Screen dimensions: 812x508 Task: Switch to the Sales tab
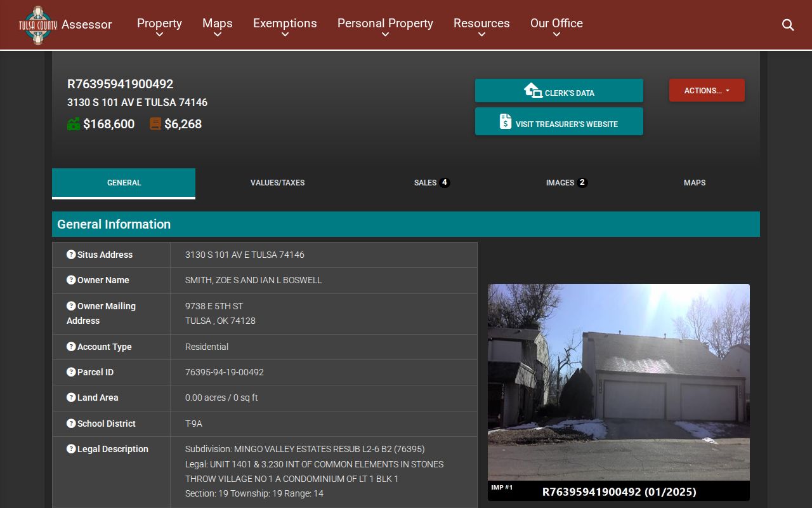(431, 183)
